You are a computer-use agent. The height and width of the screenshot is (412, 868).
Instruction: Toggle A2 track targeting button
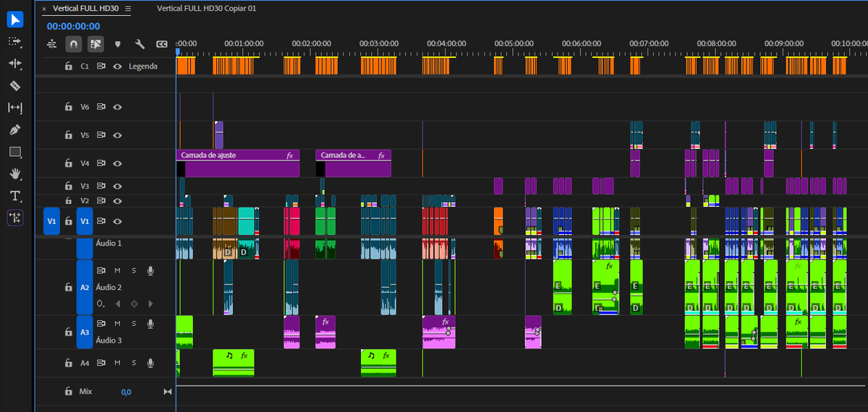[85, 287]
